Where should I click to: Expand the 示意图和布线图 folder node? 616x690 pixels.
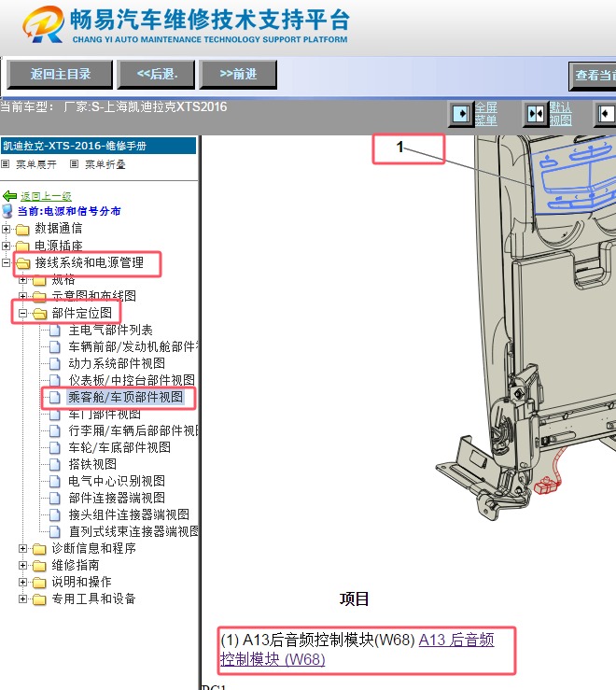[22, 296]
